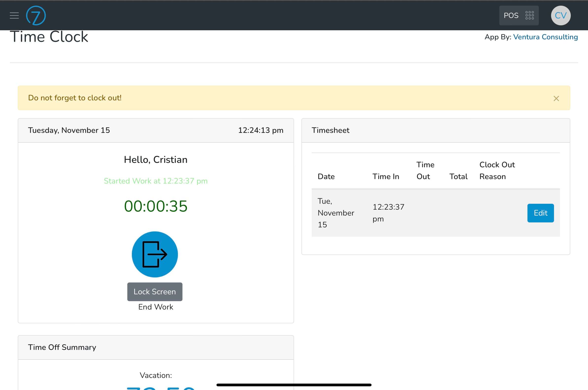Dismiss the clock out reminder alert
The height and width of the screenshot is (390, 588).
pos(556,98)
